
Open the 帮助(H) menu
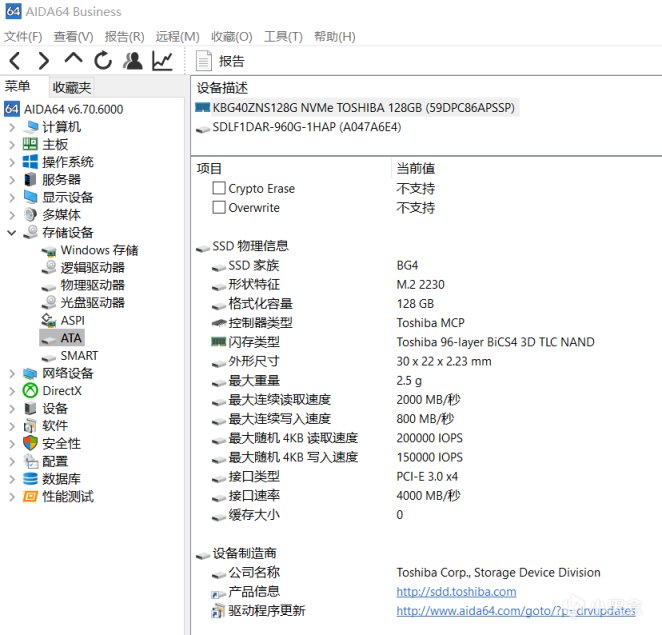pyautogui.click(x=335, y=37)
